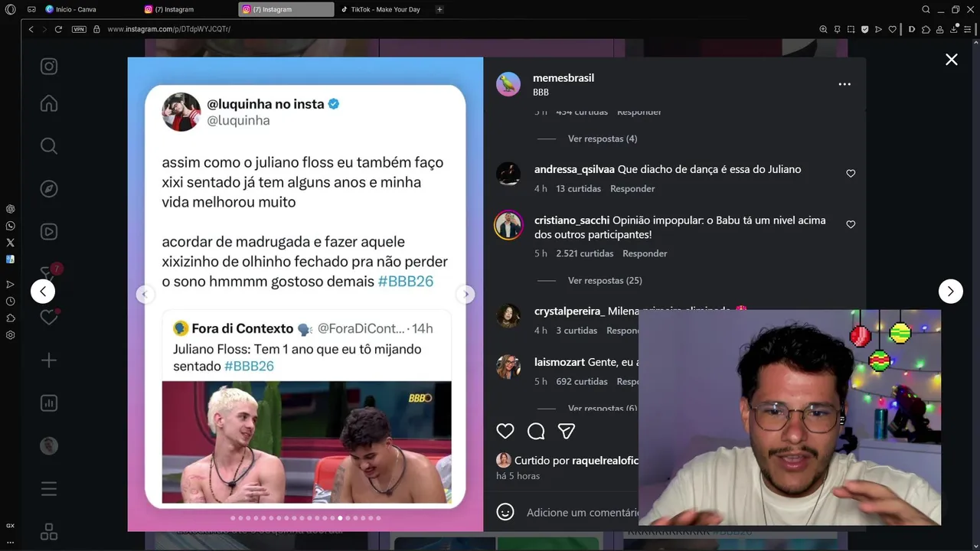Expand Ver respostas (25) replies

(x=605, y=281)
